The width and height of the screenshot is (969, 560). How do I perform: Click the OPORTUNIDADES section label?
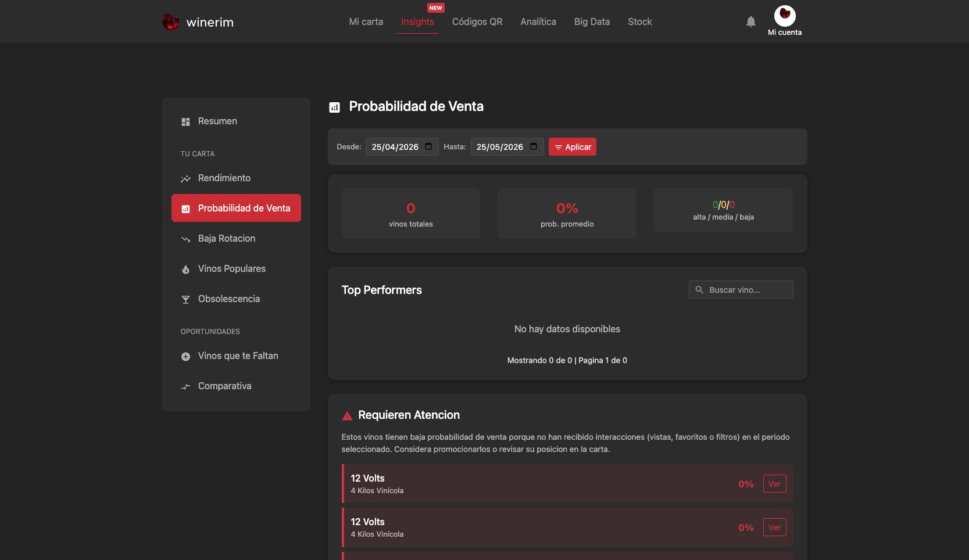pos(210,332)
